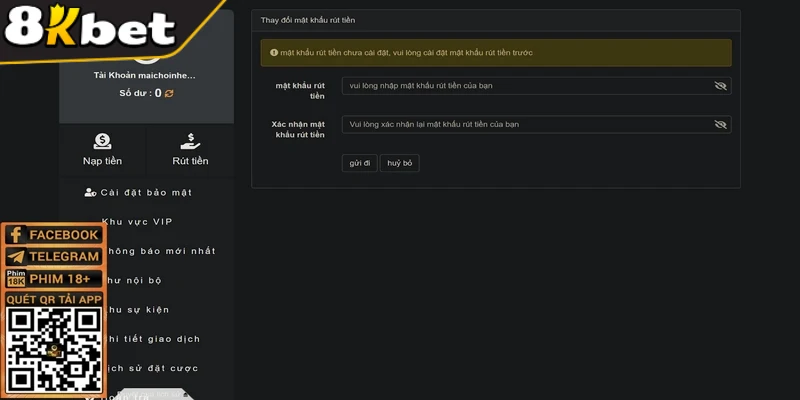
Task: Click the 8Kbet logo
Action: [x=88, y=30]
